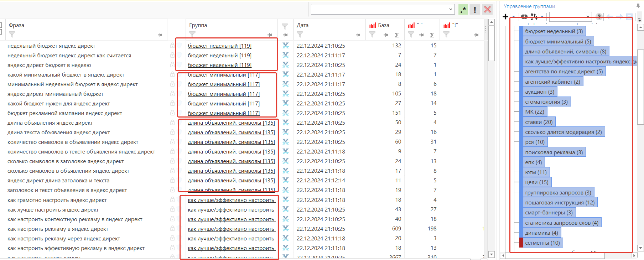Click the blue color marker beside 'аукцион (3)'
Viewport: 644px width, 260px height.
pyautogui.click(x=521, y=92)
